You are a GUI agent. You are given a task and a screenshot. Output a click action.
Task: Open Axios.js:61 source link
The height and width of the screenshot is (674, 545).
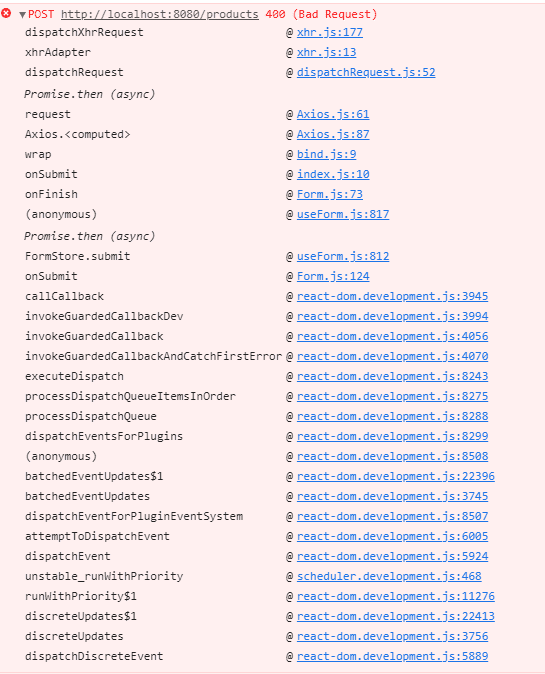pos(333,115)
